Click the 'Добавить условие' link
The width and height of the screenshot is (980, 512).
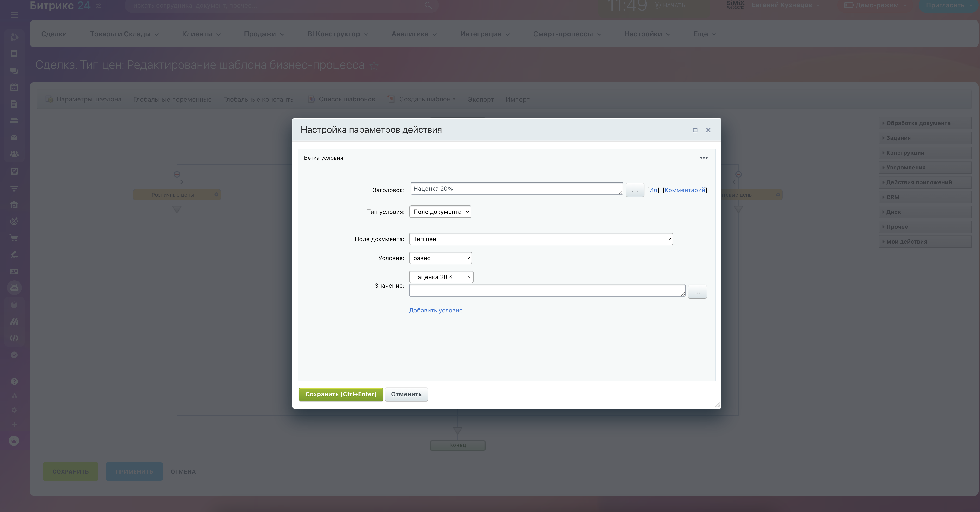(436, 311)
